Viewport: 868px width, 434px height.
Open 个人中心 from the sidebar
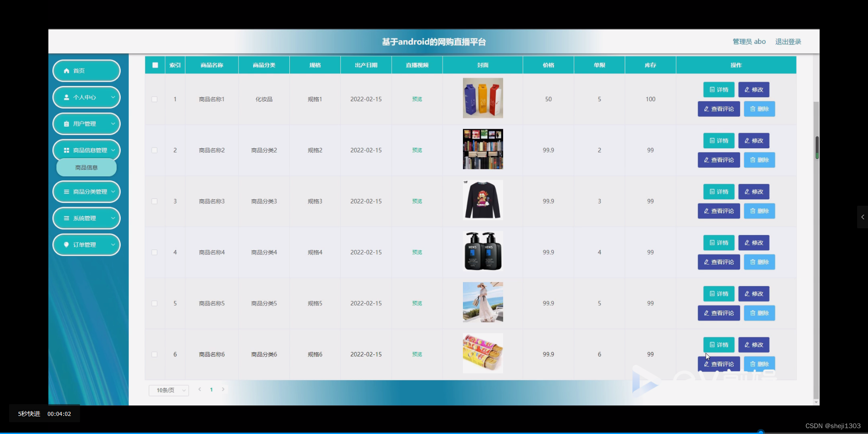[x=86, y=97]
